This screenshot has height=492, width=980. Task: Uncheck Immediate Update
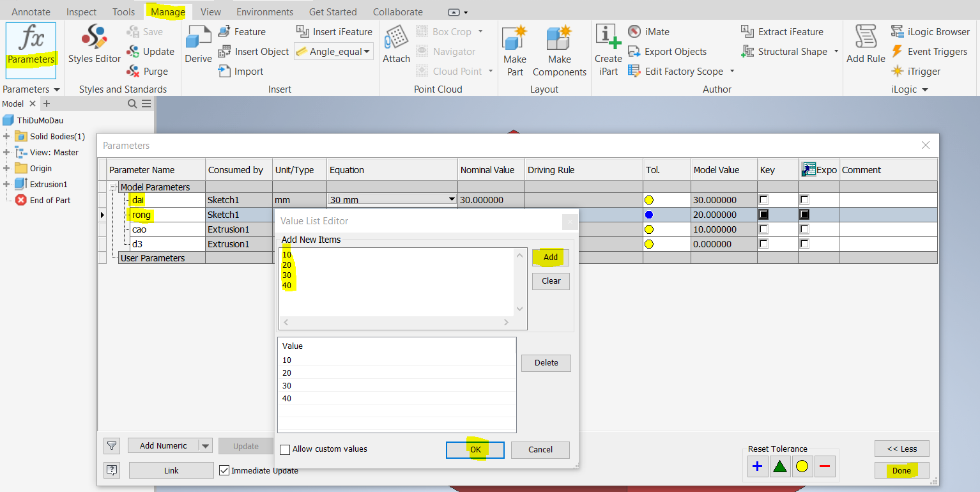coord(224,470)
